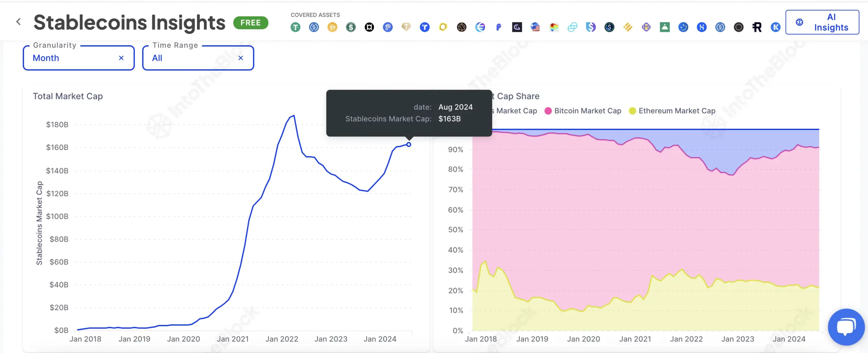Select the small purple P asset icon
868x353 pixels.
pos(498,27)
